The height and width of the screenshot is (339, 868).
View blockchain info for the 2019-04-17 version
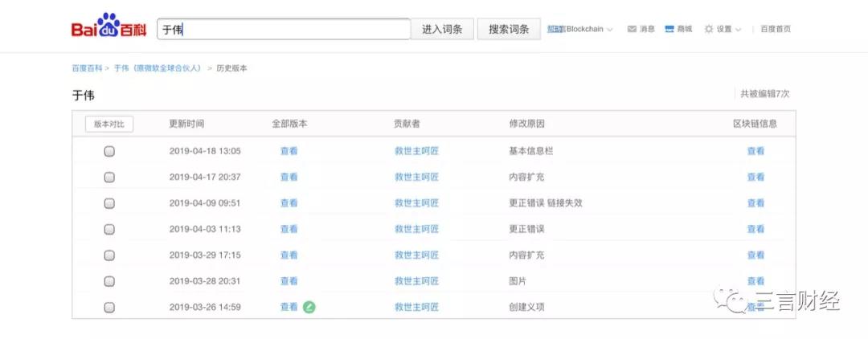point(755,177)
